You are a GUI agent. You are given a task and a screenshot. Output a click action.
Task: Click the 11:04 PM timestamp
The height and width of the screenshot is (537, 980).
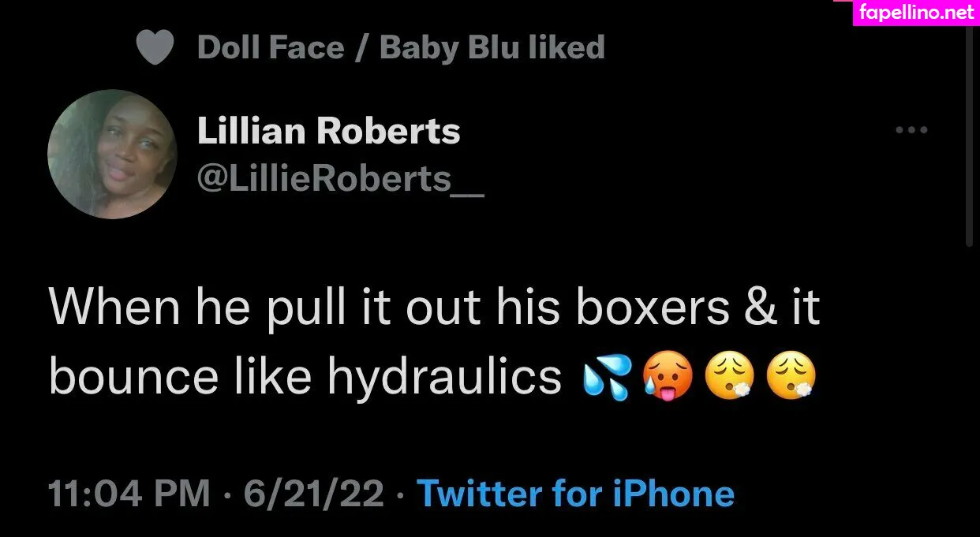tap(130, 494)
